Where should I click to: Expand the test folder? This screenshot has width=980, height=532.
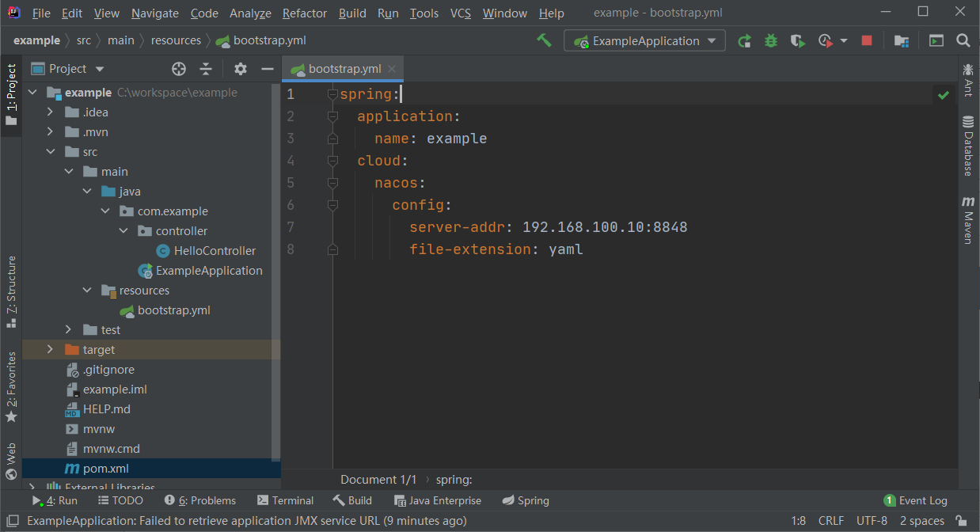[68, 330]
